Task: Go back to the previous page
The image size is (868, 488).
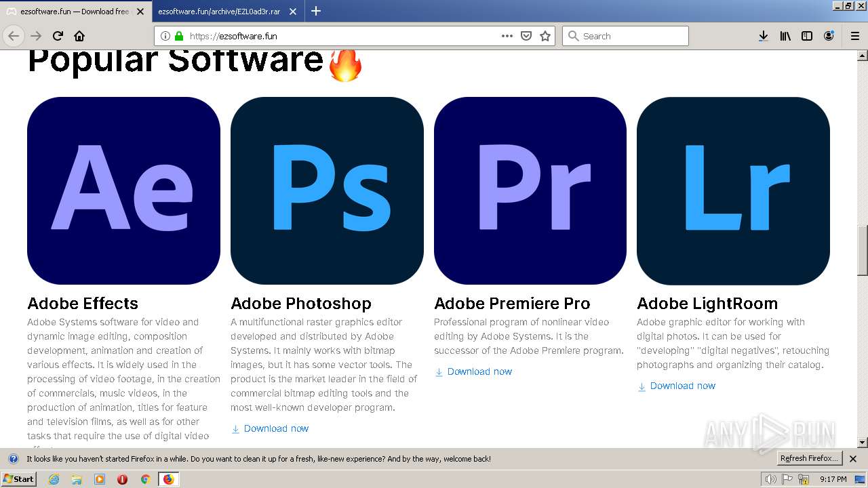Action: point(14,36)
